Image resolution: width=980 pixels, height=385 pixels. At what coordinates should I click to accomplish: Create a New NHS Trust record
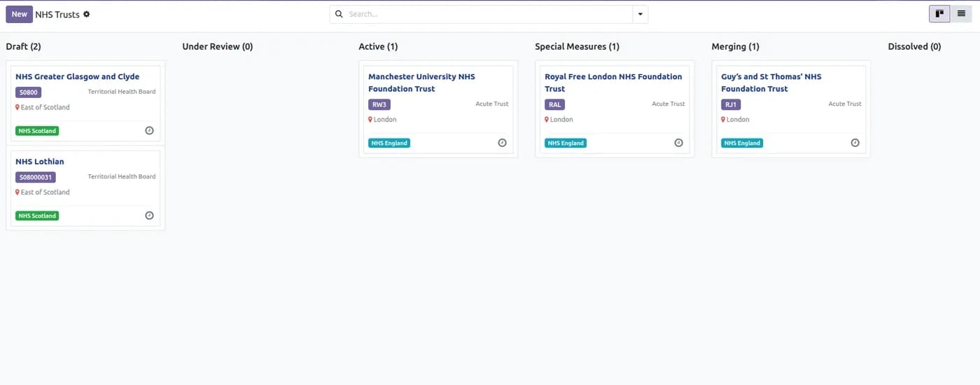pyautogui.click(x=20, y=14)
